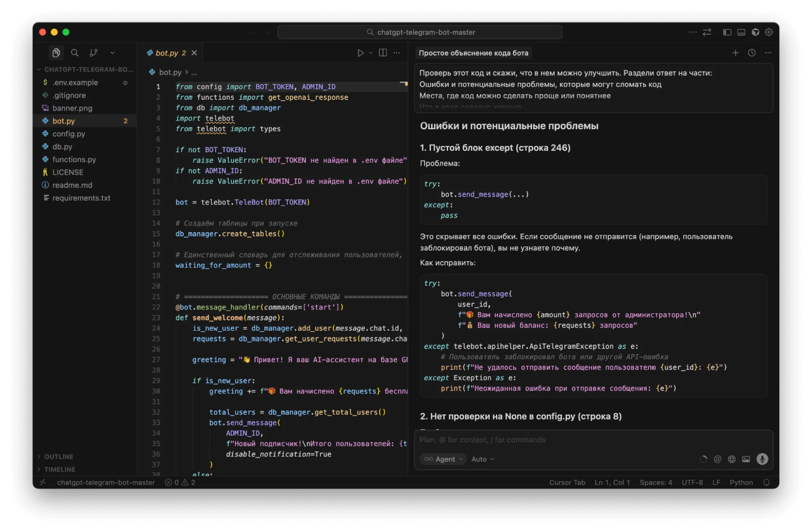This screenshot has height=532, width=812.
Task: Open the Search sidebar icon
Action: point(75,53)
